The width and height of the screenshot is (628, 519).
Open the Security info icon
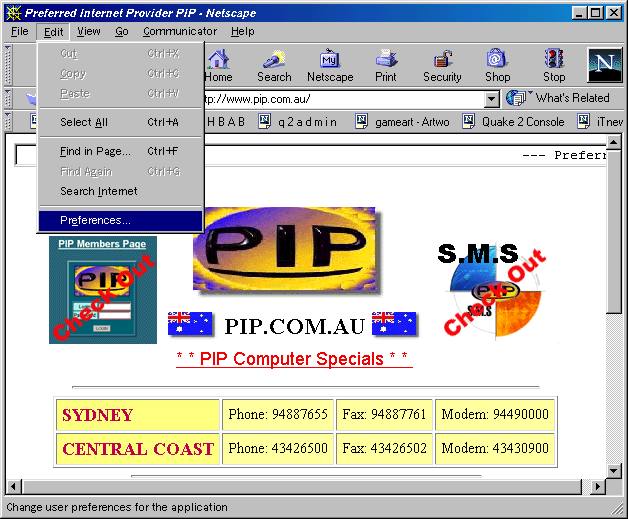442,65
